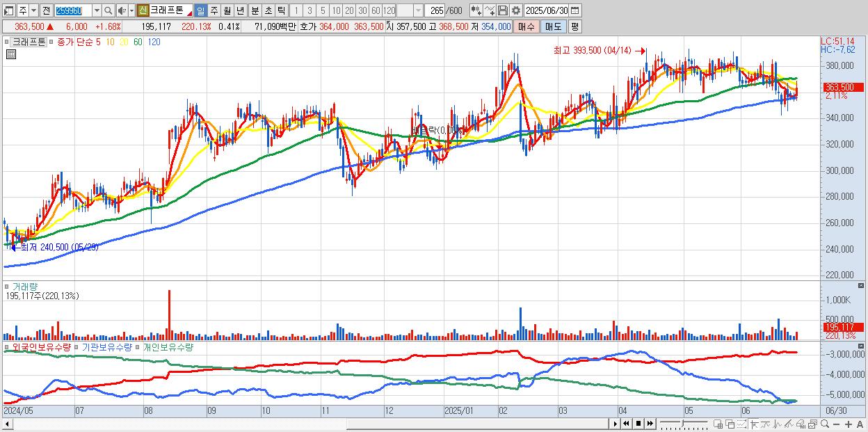
Task: Choose the 5 interval button
Action: pos(323,10)
